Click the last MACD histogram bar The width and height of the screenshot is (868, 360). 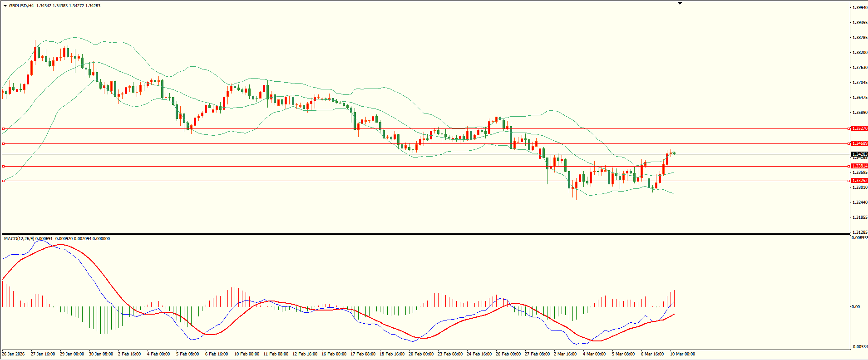675,298
